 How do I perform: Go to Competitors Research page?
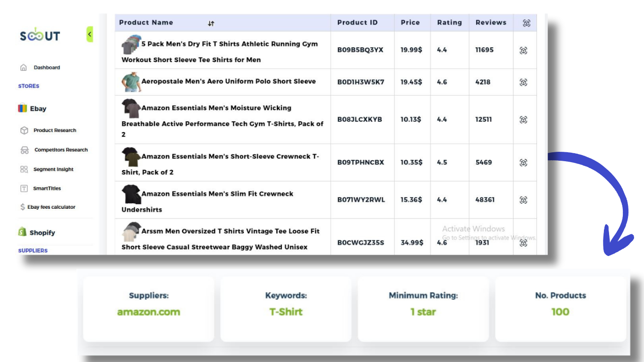(61, 150)
